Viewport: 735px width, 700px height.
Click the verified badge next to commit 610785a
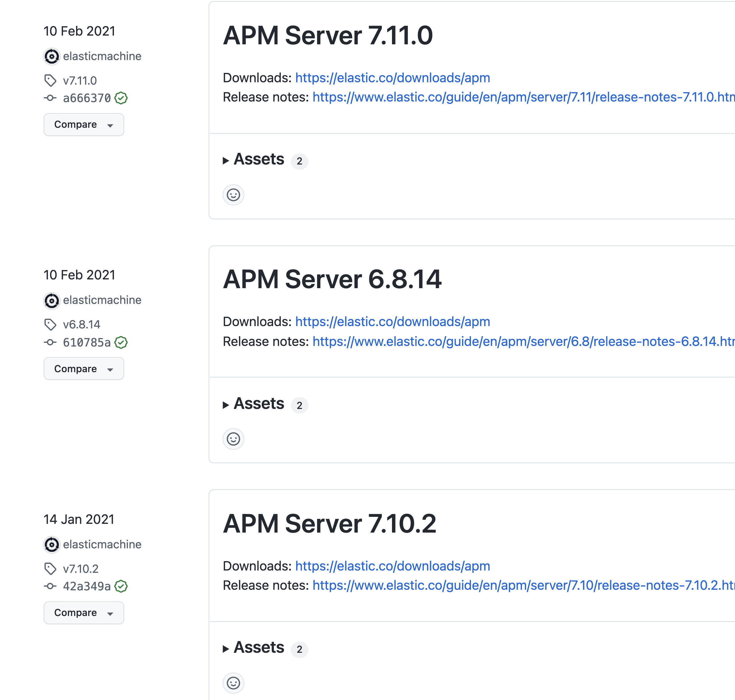pyautogui.click(x=121, y=342)
